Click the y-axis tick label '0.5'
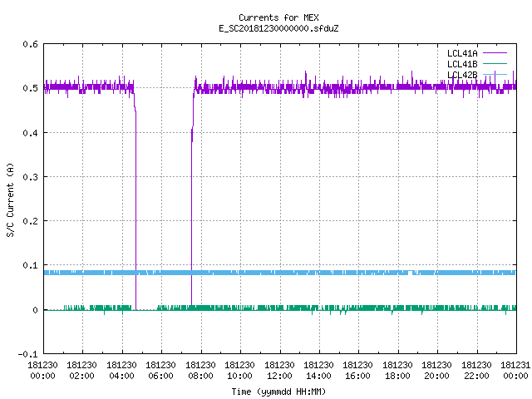532x399 pixels. click(x=30, y=88)
